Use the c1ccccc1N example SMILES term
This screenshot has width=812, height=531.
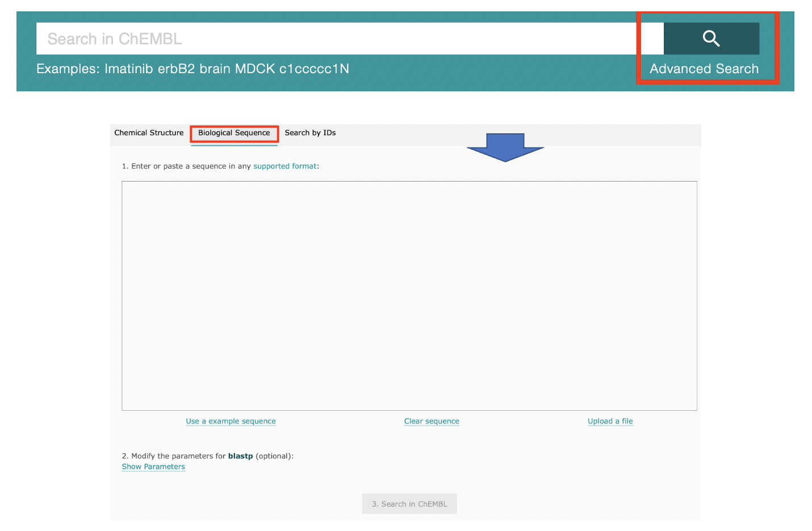click(314, 69)
